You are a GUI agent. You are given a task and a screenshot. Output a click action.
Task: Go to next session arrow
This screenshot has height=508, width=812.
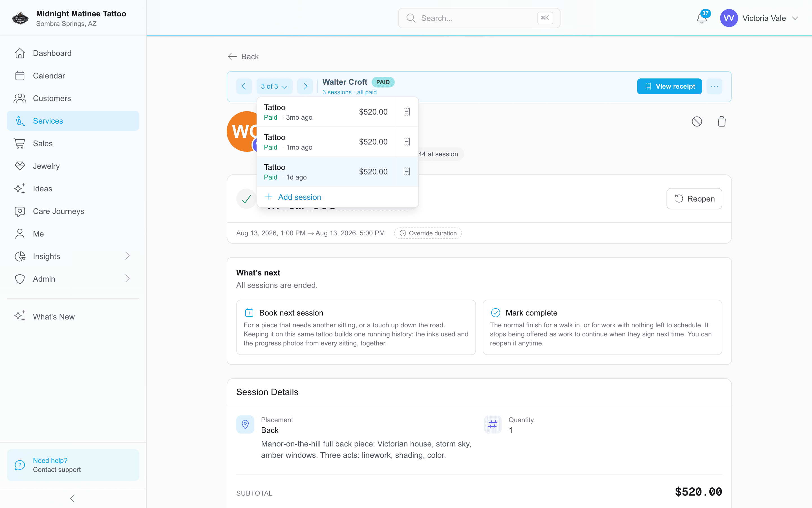[x=305, y=86]
